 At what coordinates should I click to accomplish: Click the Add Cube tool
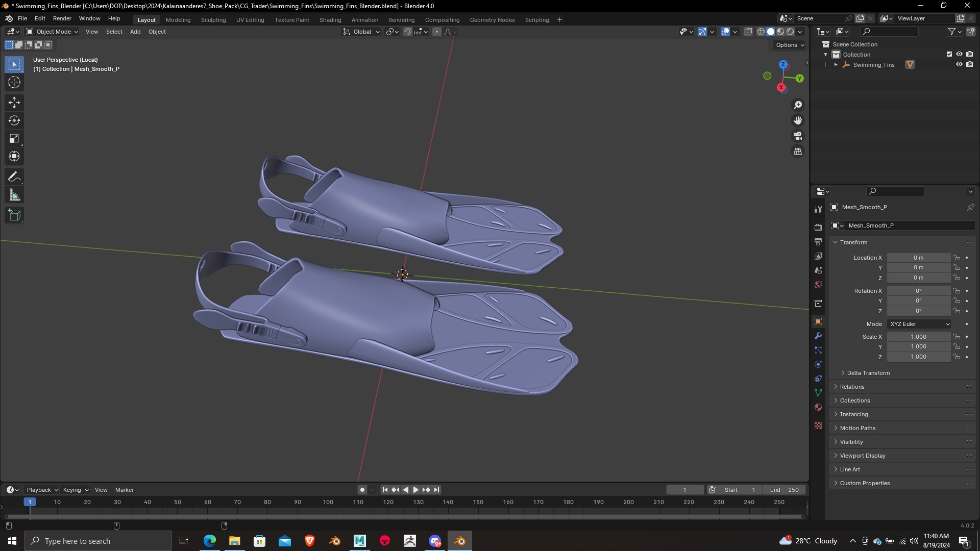tap(14, 215)
